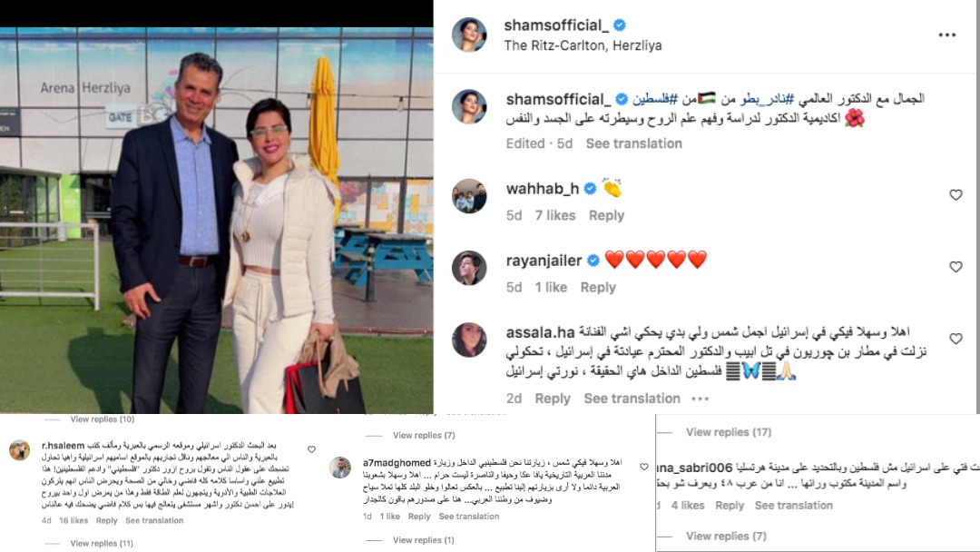Image resolution: width=980 pixels, height=552 pixels.
Task: Expand View replies (11) under r.hsaleem
Action: (x=102, y=543)
